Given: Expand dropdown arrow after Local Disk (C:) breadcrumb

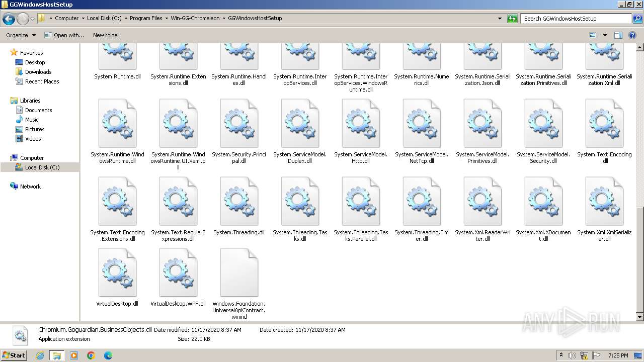Looking at the screenshot, I should coord(126,18).
